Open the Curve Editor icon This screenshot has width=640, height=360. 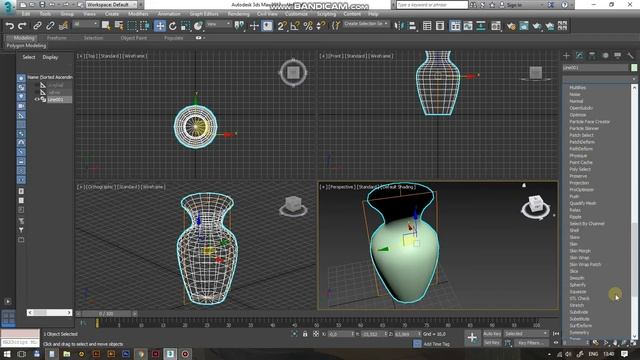point(468,26)
